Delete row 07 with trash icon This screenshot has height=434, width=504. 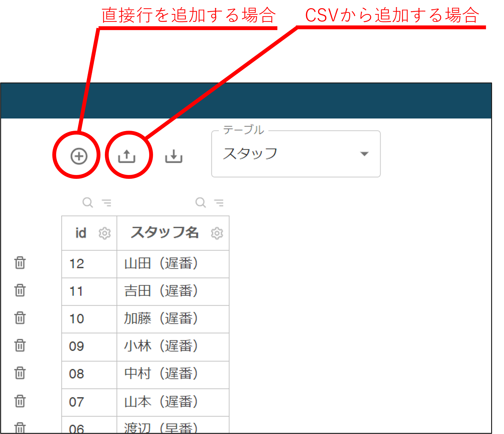pyautogui.click(x=20, y=401)
